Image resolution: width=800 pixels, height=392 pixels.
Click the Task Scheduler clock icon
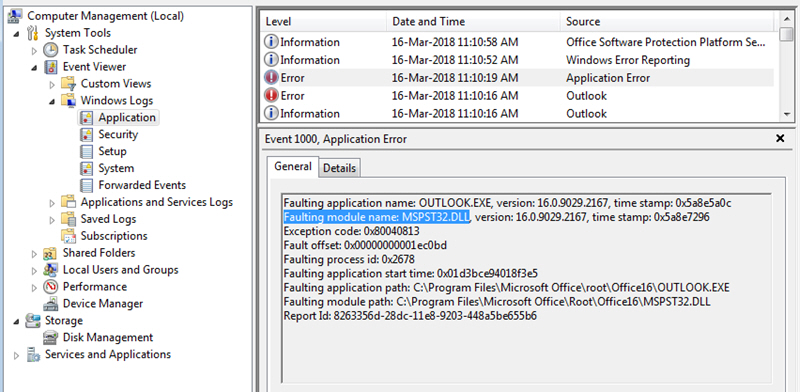51,50
